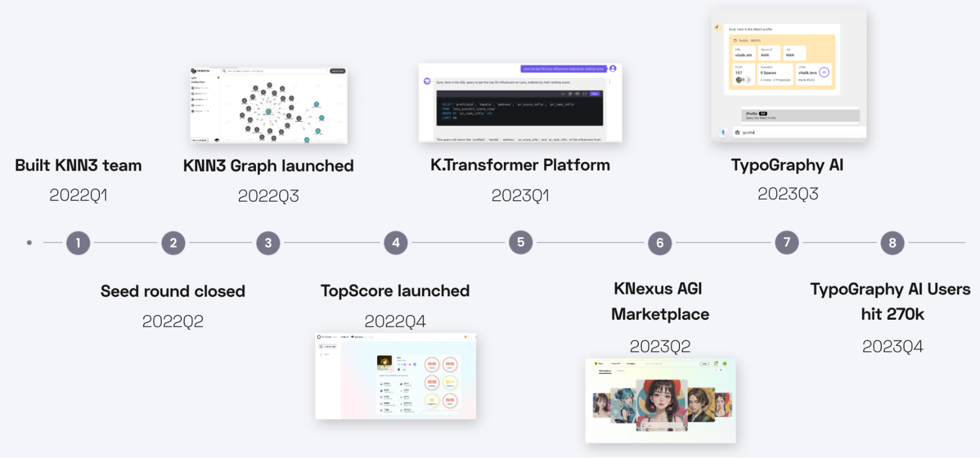
Task: Select timeline marker number 4
Action: tap(396, 242)
